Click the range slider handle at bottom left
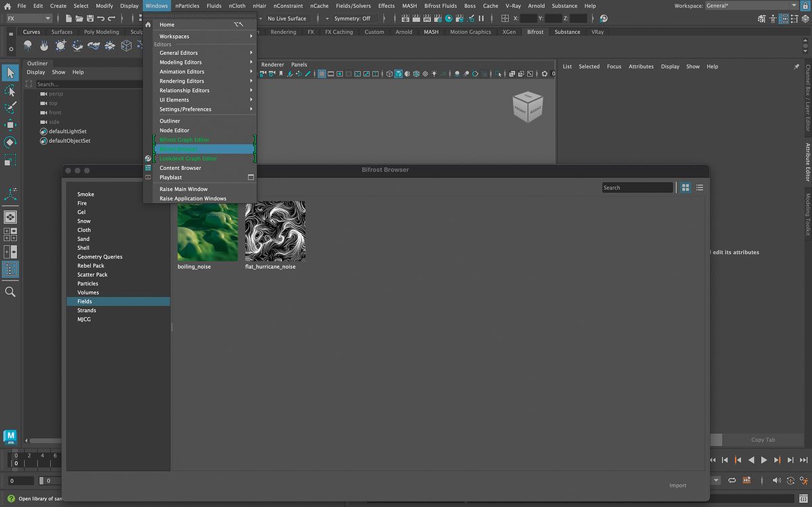This screenshot has height=507, width=812. coord(42,481)
